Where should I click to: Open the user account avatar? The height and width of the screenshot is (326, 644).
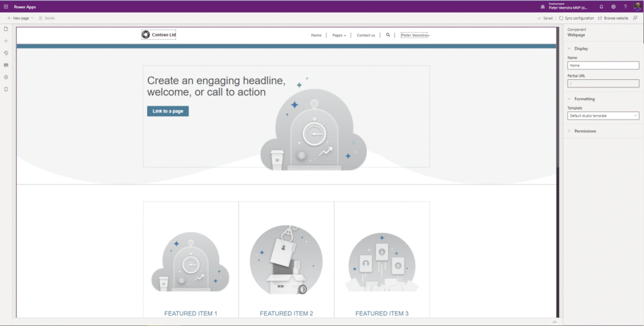click(638, 6)
